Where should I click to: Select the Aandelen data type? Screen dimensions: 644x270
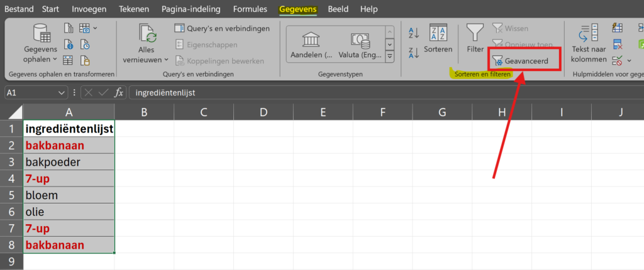[311, 45]
